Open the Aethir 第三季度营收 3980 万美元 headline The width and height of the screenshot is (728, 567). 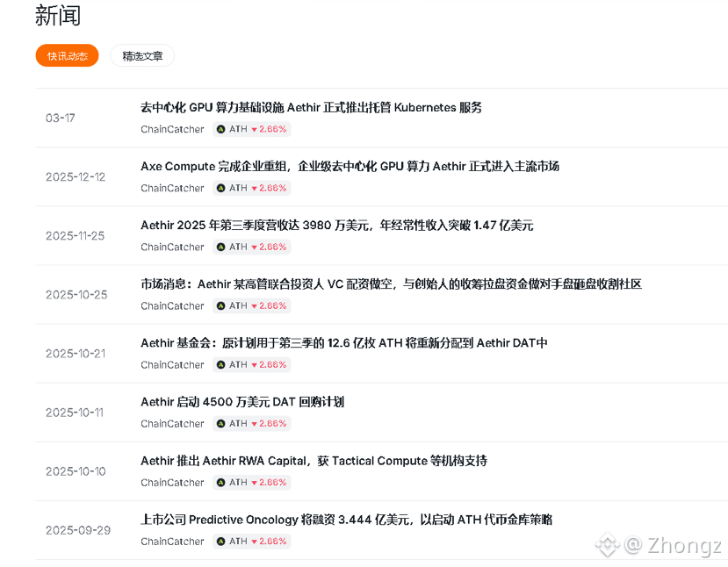pyautogui.click(x=337, y=226)
